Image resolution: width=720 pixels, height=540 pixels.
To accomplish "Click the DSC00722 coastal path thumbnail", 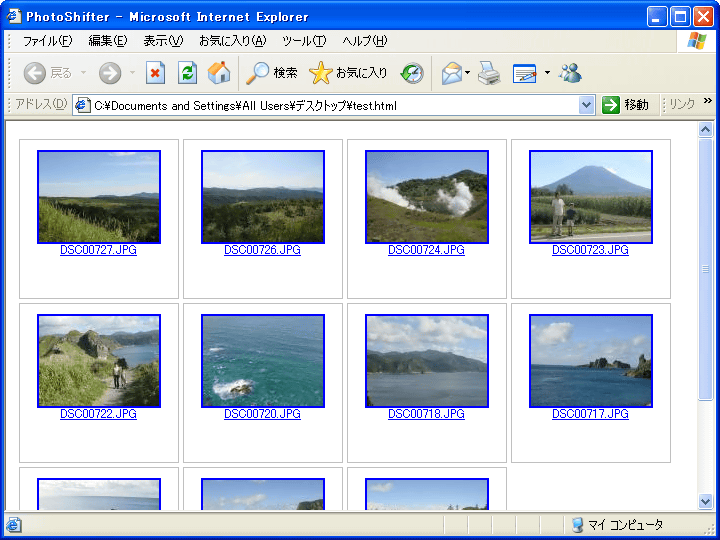I will coord(99,361).
